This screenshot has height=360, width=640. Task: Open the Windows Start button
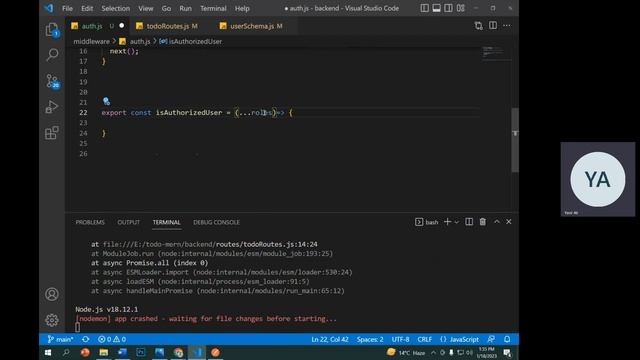pyautogui.click(x=48, y=352)
